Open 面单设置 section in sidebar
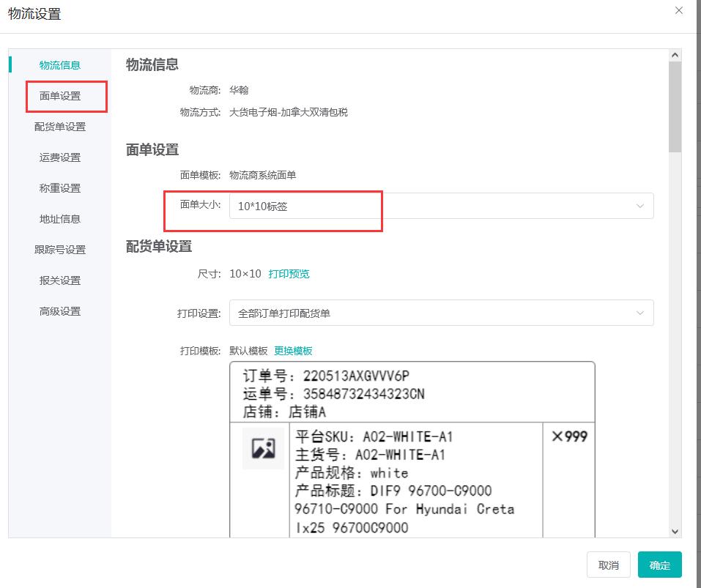 coord(60,96)
